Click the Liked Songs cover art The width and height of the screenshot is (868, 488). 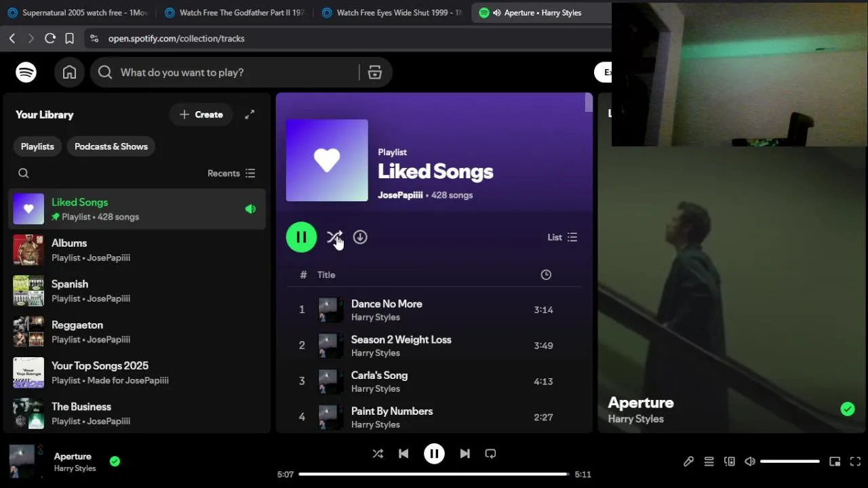(327, 161)
